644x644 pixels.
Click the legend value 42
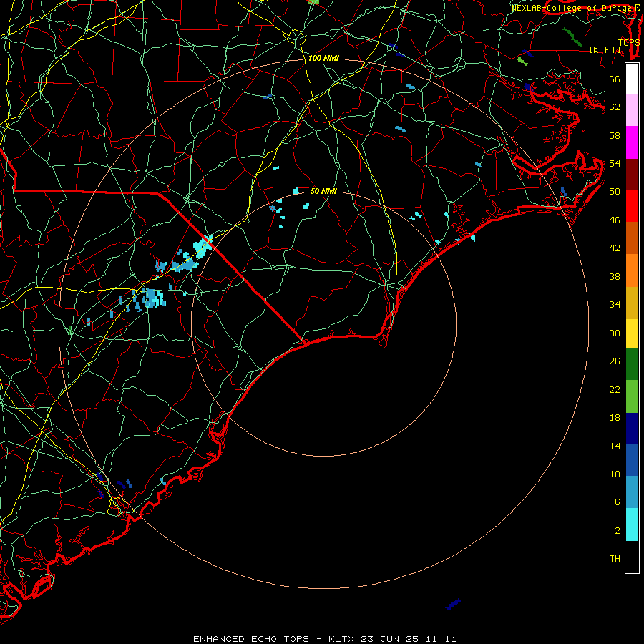click(615, 248)
